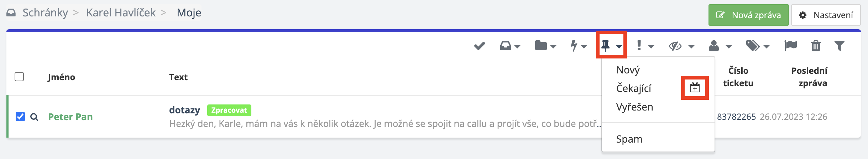Select Vyřešen from status menu
The width and height of the screenshot is (868, 159).
pos(634,107)
